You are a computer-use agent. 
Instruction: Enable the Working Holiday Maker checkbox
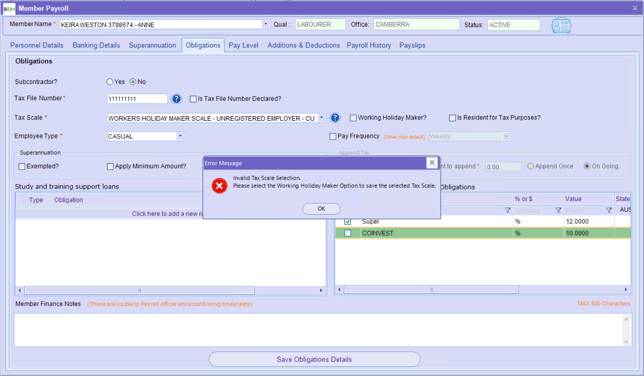click(x=353, y=118)
